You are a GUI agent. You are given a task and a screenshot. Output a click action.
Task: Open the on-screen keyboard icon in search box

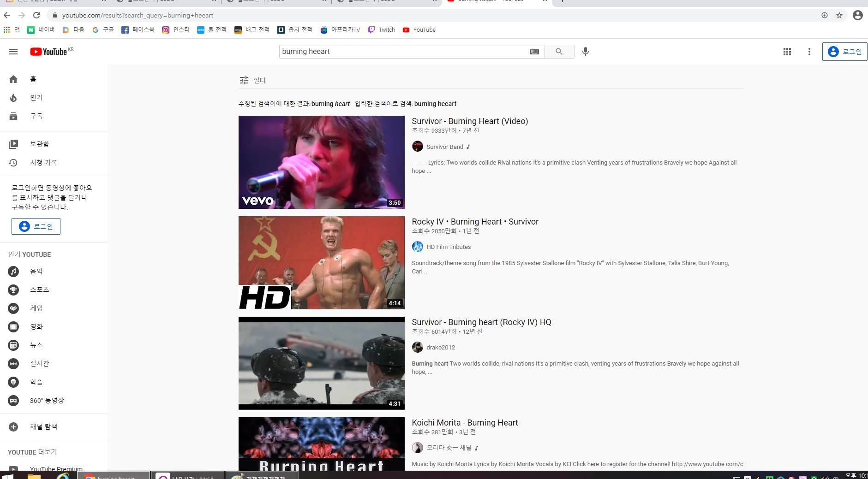tap(534, 52)
